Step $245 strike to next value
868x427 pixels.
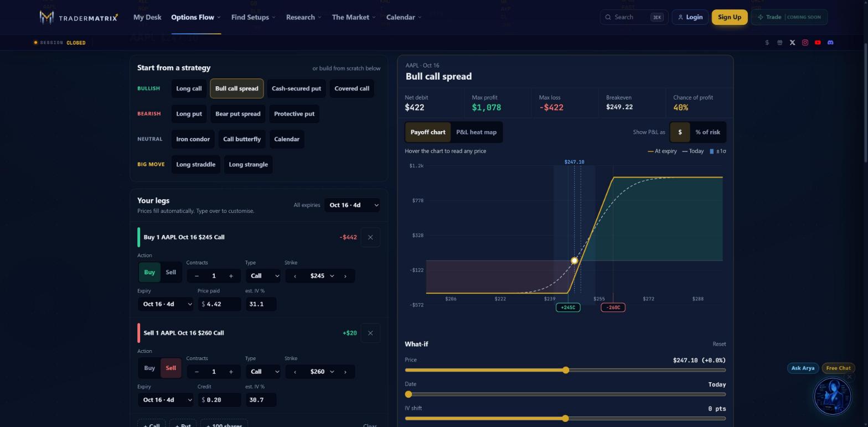pos(345,276)
